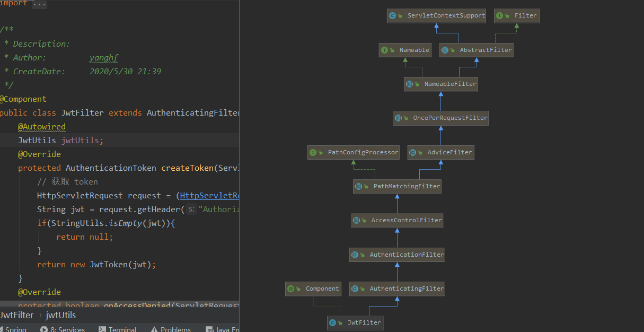Click the 'return null;' statement
Image resolution: width=644 pixels, height=332 pixels.
pos(85,237)
